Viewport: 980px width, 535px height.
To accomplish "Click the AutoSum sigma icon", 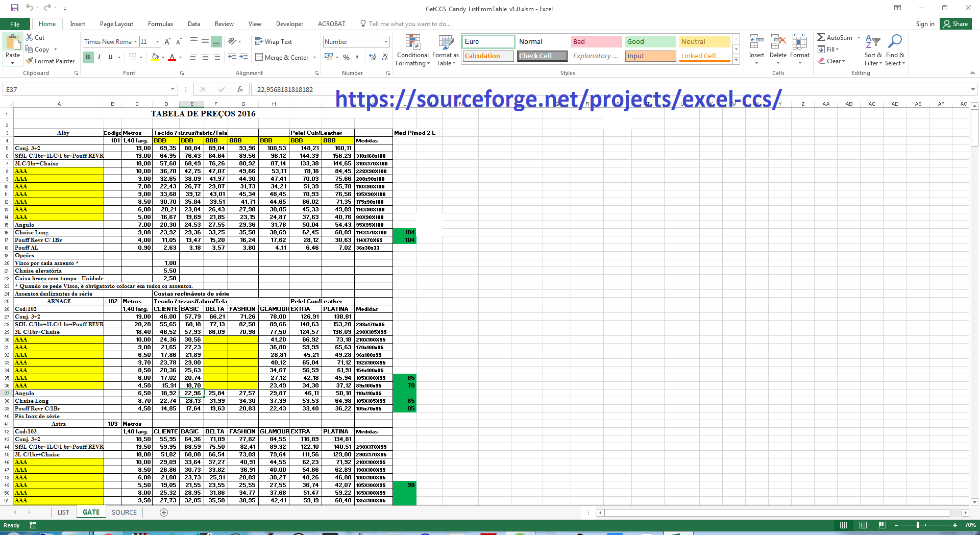I will pos(821,37).
